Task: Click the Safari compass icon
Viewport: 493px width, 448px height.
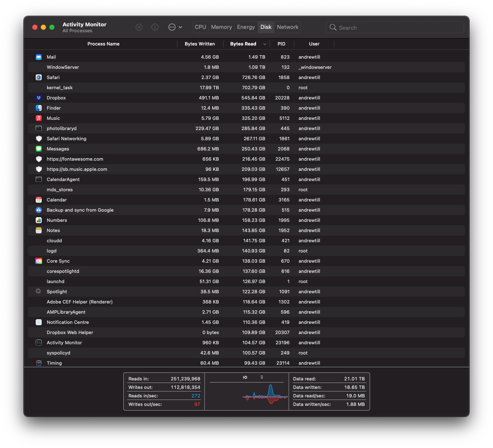Action: [x=39, y=77]
